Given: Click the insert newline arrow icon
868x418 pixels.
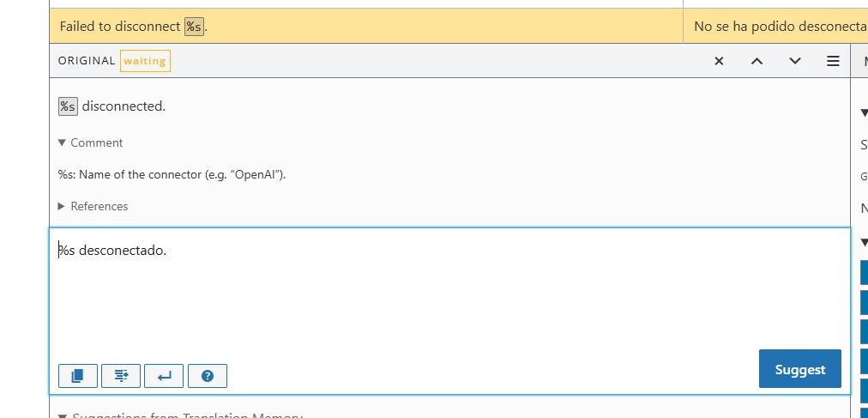Looking at the screenshot, I should [x=164, y=375].
